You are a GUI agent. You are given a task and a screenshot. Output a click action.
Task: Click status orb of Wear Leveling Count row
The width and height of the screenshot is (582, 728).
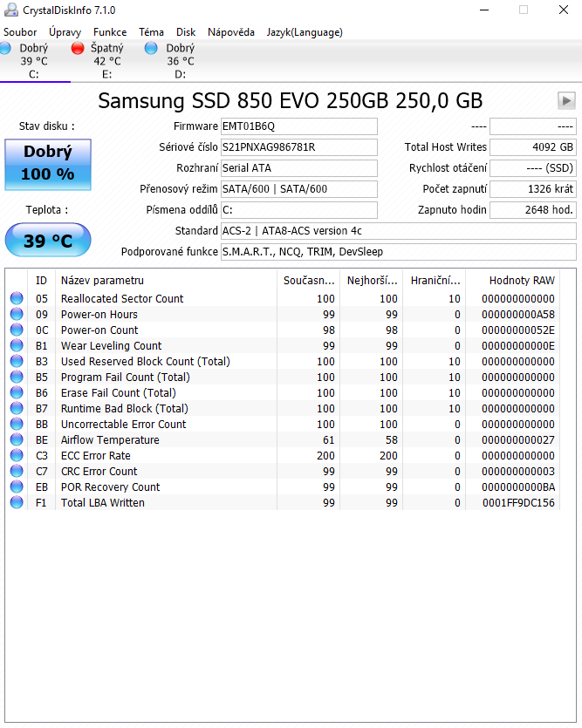click(x=17, y=346)
